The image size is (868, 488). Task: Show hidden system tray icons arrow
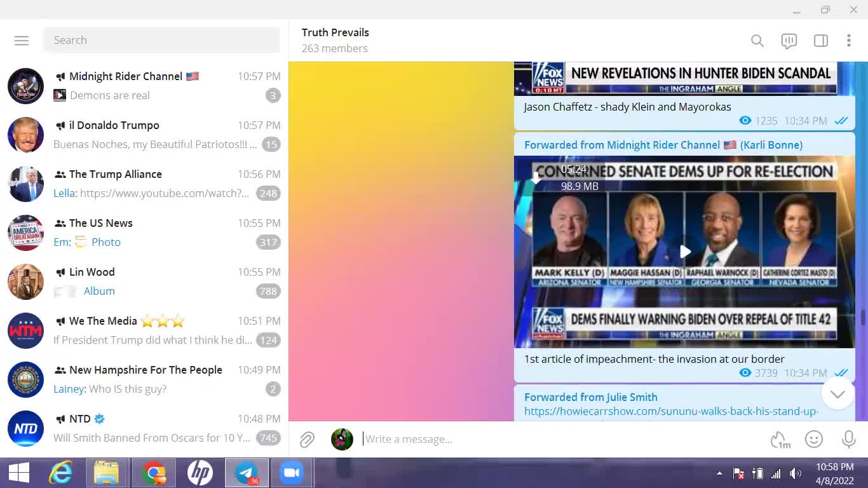click(719, 473)
